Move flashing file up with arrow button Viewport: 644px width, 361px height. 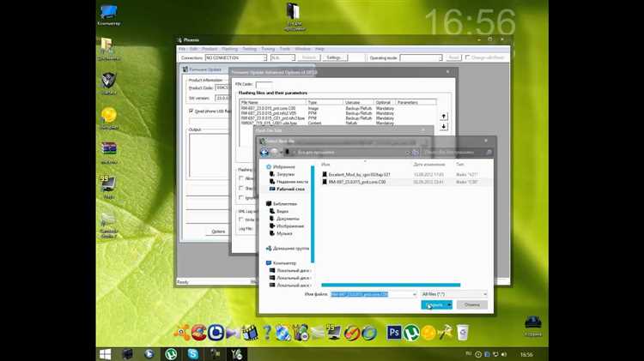pos(443,115)
